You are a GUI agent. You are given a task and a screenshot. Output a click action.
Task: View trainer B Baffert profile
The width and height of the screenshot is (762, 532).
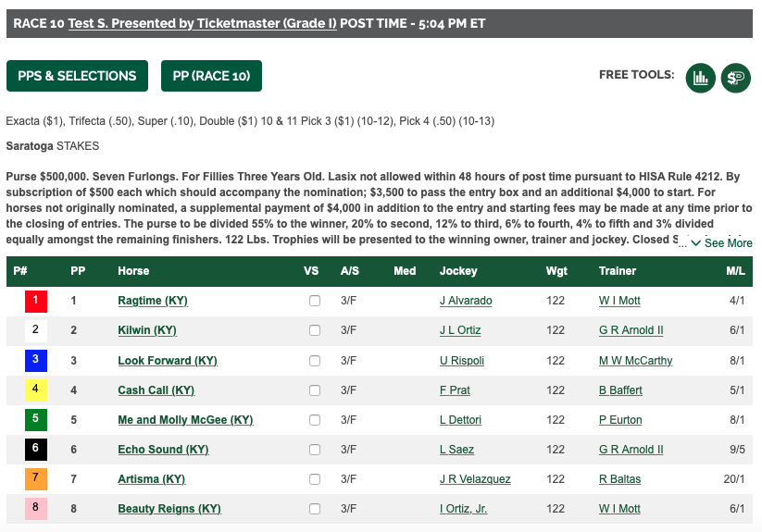coord(620,390)
